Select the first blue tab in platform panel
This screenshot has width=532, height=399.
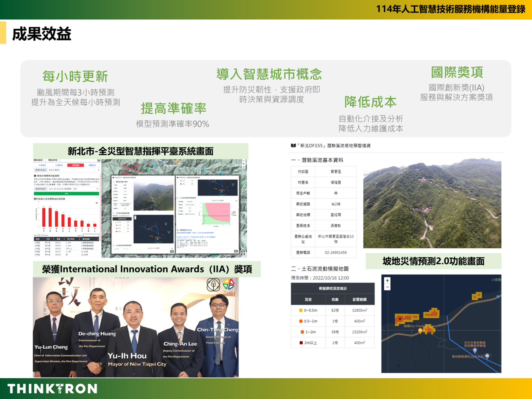pyautogui.click(x=42, y=165)
